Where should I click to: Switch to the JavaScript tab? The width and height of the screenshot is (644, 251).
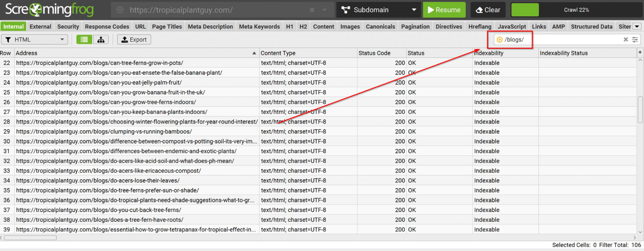512,27
